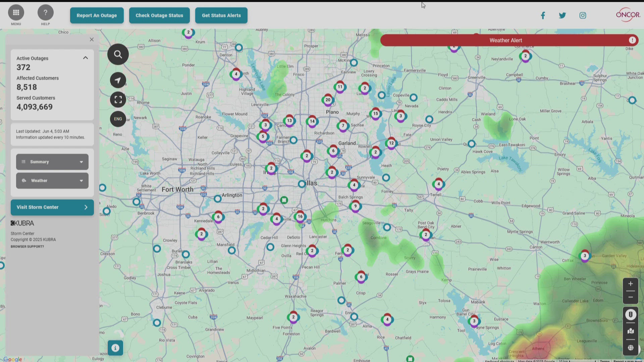Click the Plano map label
The height and width of the screenshot is (362, 644).
click(332, 112)
